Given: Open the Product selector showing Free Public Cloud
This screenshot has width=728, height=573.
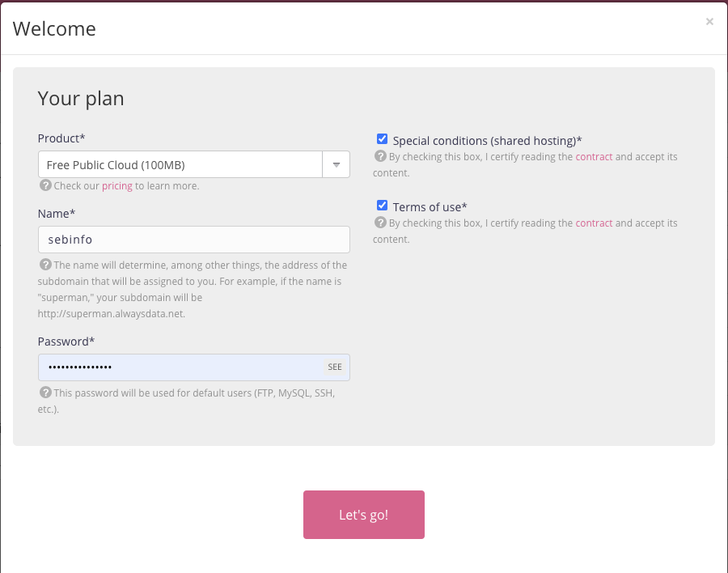Looking at the screenshot, I should (180, 165).
